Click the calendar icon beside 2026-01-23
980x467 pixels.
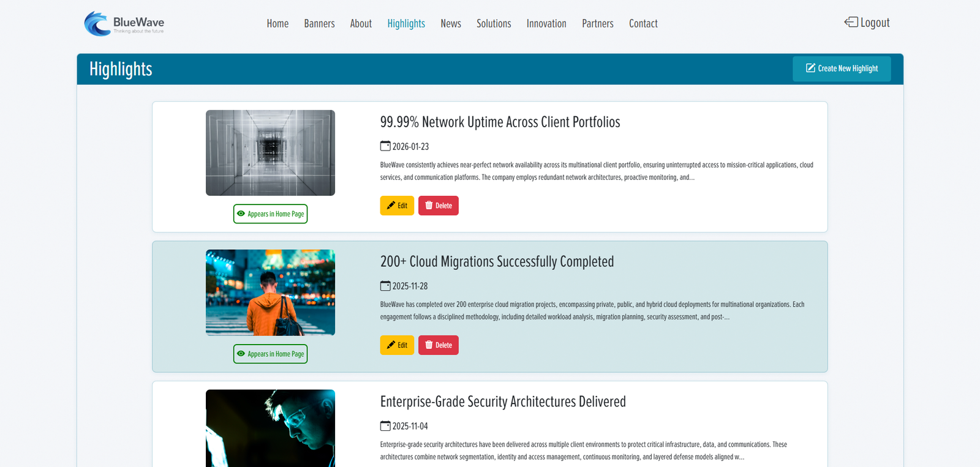coord(385,146)
